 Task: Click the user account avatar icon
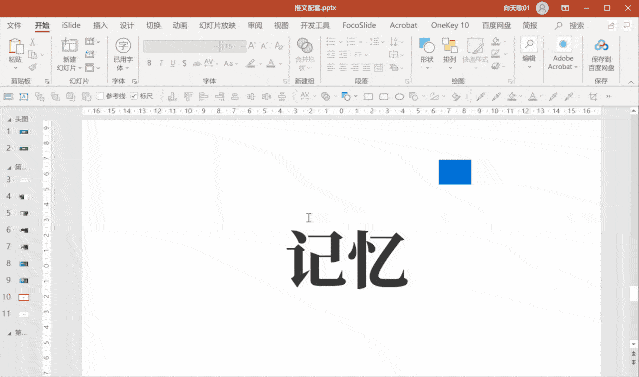pos(542,8)
